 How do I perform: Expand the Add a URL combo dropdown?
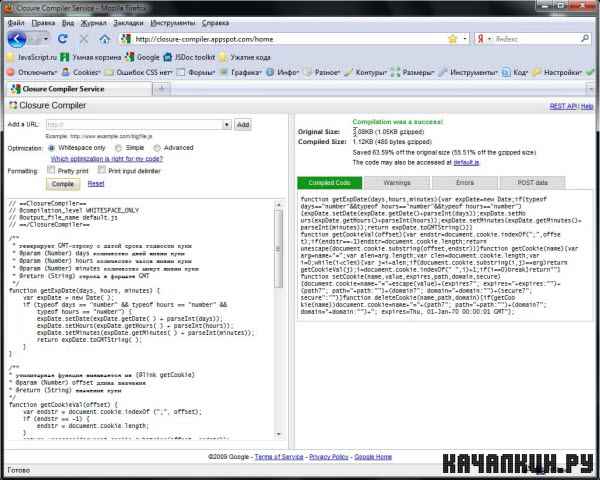pos(227,124)
